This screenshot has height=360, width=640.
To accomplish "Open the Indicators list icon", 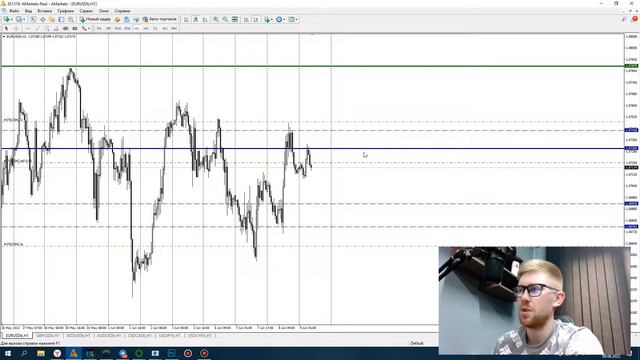I will [x=267, y=19].
